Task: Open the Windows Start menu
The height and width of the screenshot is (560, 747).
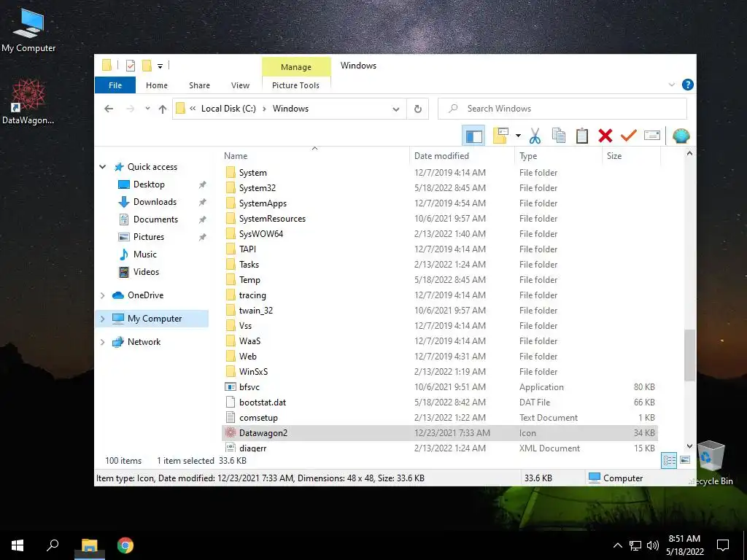Action: [x=18, y=545]
